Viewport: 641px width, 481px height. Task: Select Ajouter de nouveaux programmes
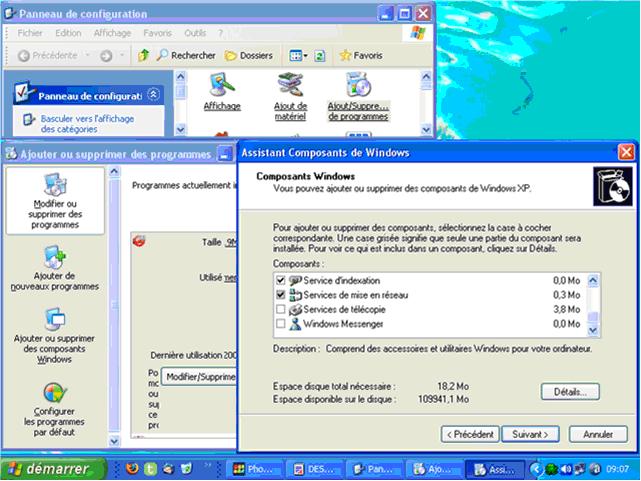click(55, 268)
